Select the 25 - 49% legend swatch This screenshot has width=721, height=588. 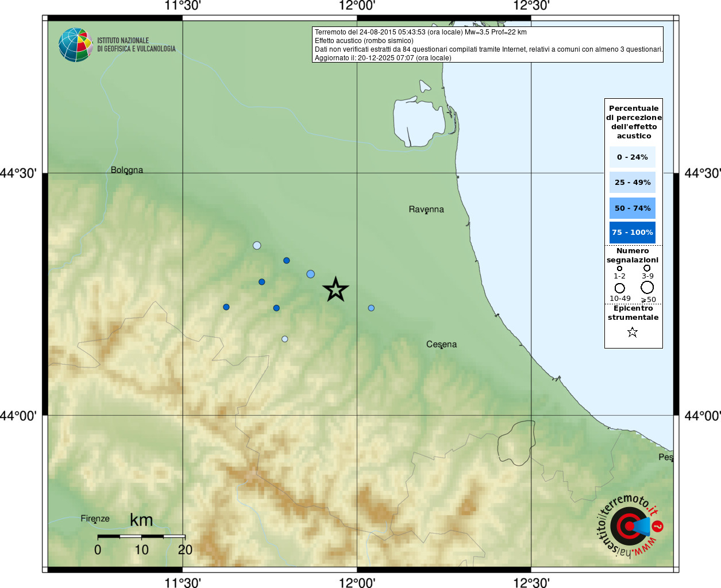(x=633, y=182)
